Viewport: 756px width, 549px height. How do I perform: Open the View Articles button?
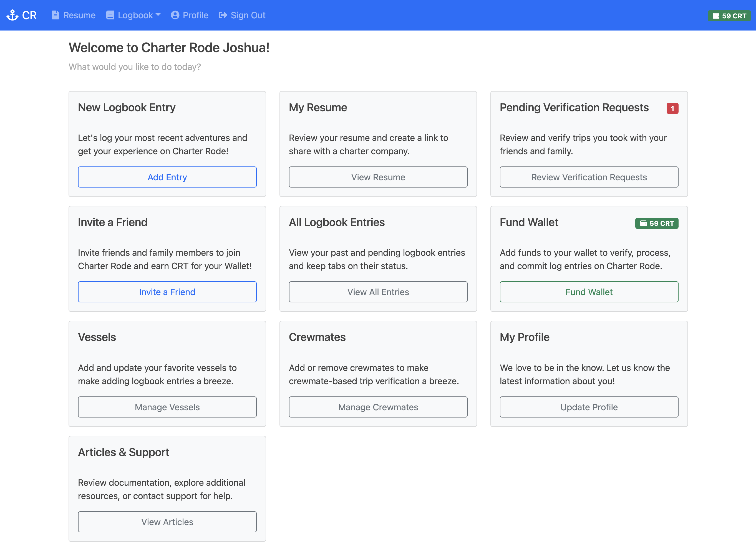[x=167, y=522]
